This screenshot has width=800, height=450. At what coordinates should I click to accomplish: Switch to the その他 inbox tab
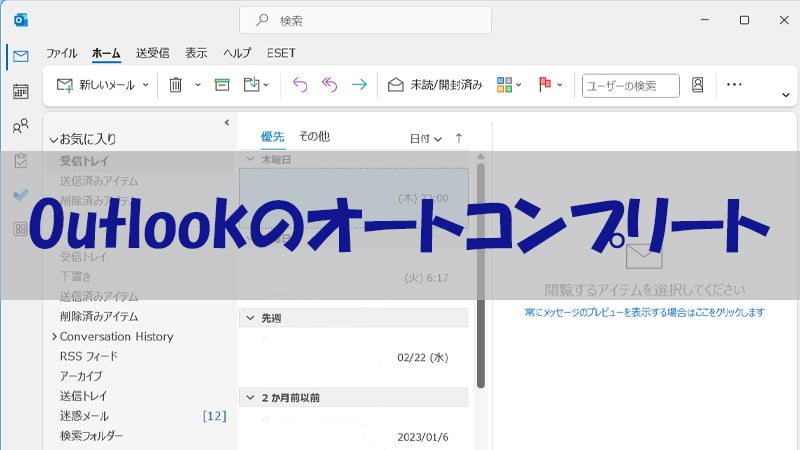point(314,137)
